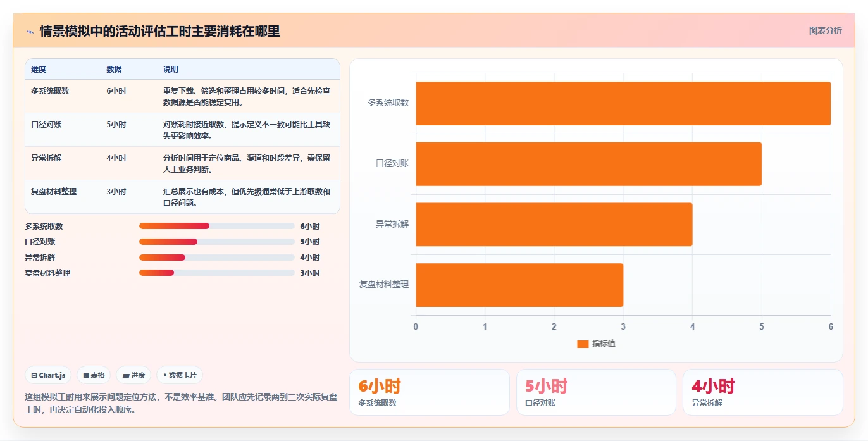Click the 3小时 value beside the progress bar
Image resolution: width=868 pixels, height=441 pixels.
[310, 273]
